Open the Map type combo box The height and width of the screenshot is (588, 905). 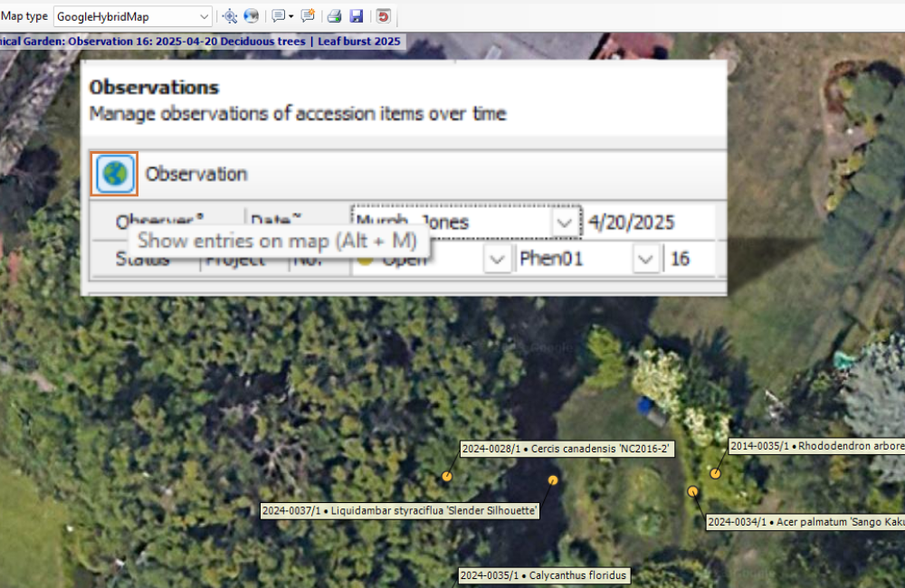point(133,16)
